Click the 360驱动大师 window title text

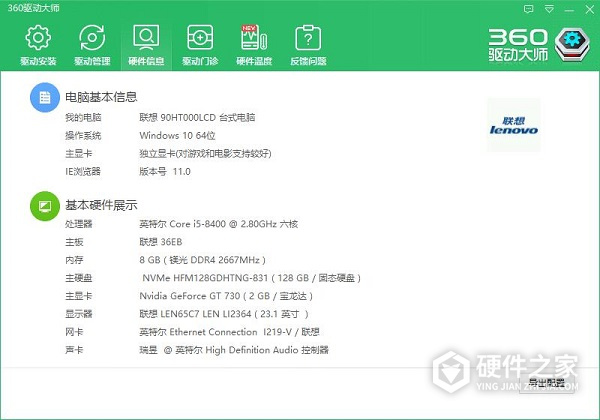[34, 8]
